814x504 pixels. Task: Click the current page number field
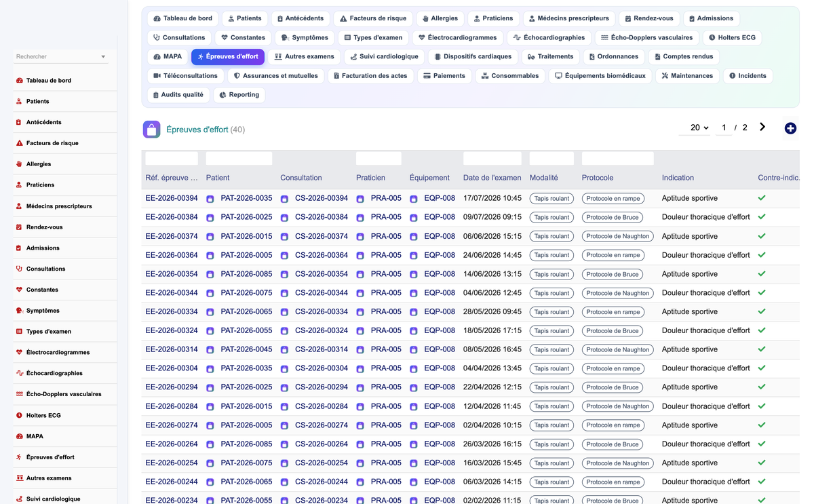click(x=724, y=128)
